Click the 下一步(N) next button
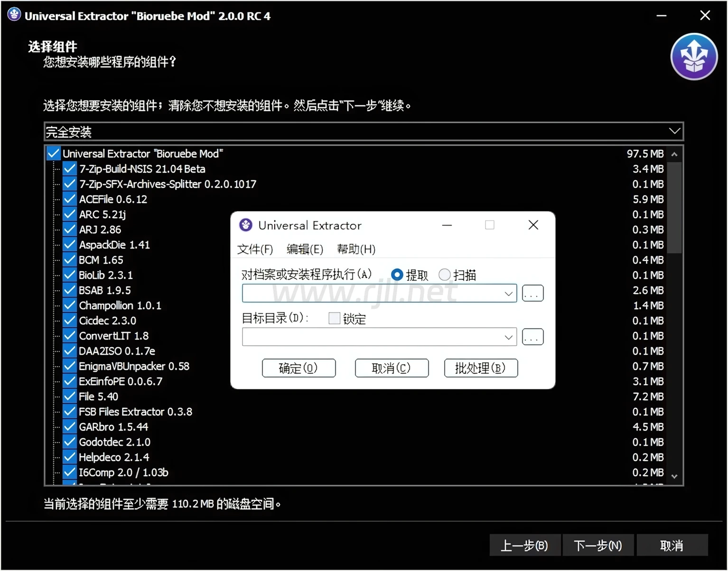This screenshot has width=728, height=571. tap(597, 545)
